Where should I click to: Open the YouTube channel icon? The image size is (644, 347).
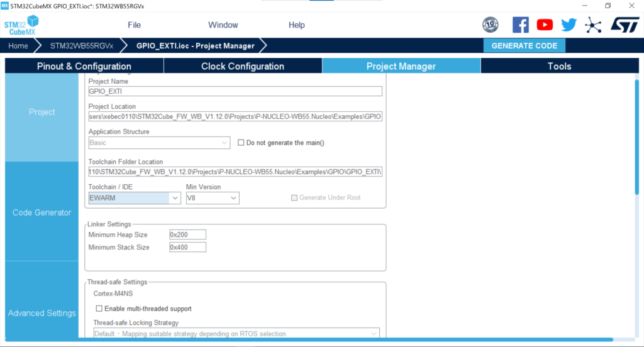tap(545, 25)
